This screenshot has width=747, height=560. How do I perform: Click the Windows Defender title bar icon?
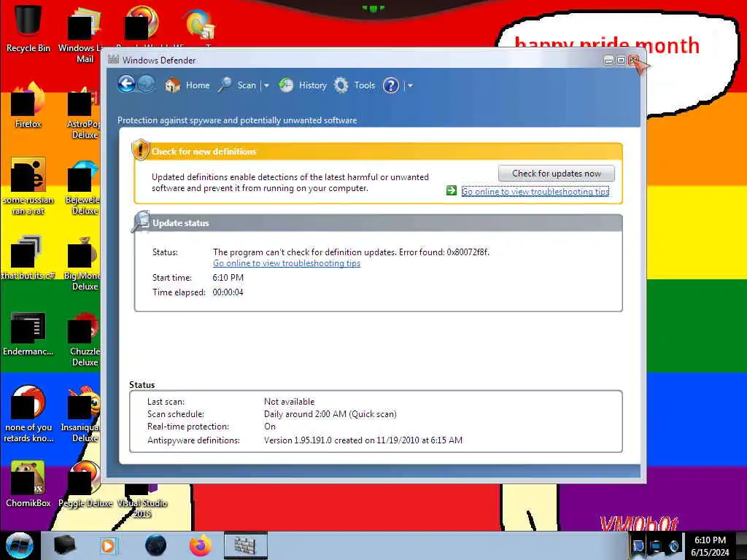(113, 60)
